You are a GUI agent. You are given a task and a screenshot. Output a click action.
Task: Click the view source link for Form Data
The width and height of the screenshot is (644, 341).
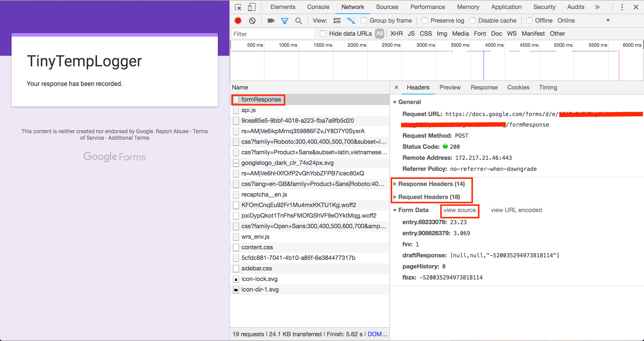point(459,210)
